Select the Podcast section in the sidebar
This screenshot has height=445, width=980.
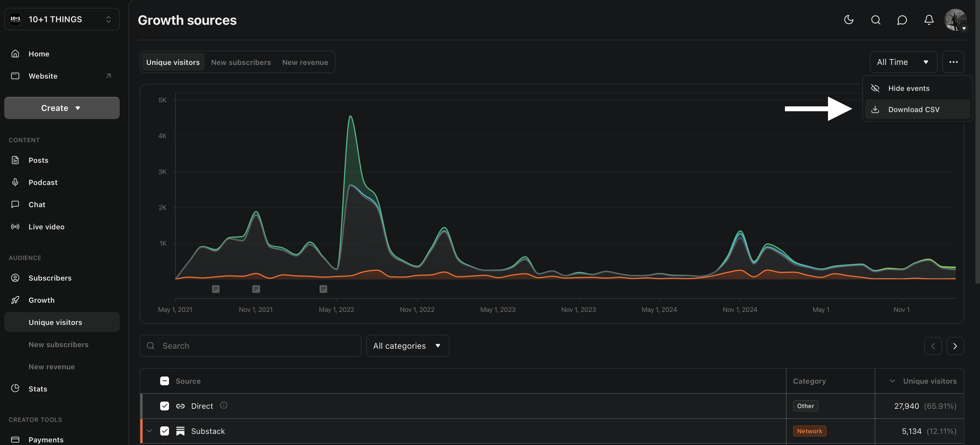(x=43, y=182)
